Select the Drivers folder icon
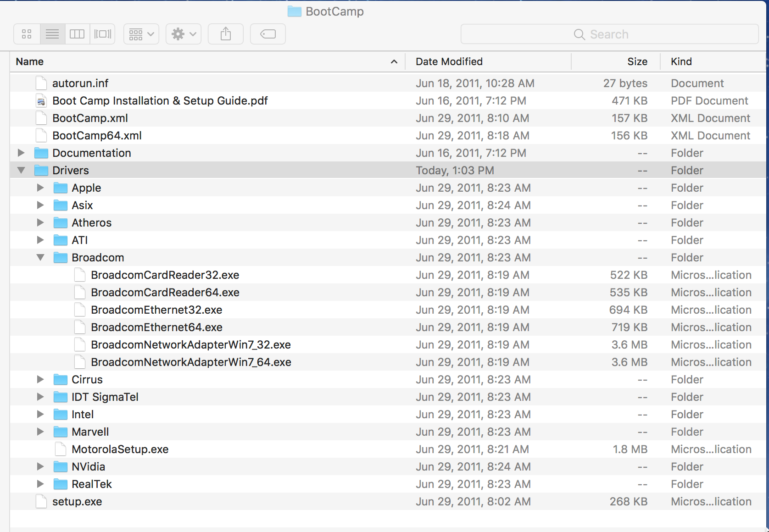This screenshot has width=769, height=532. click(x=41, y=170)
